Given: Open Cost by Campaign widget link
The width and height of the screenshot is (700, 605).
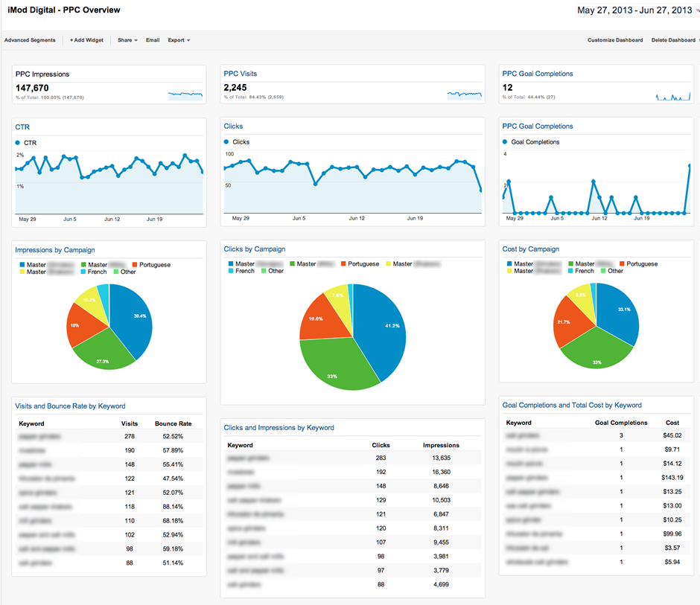Looking at the screenshot, I should pos(531,249).
